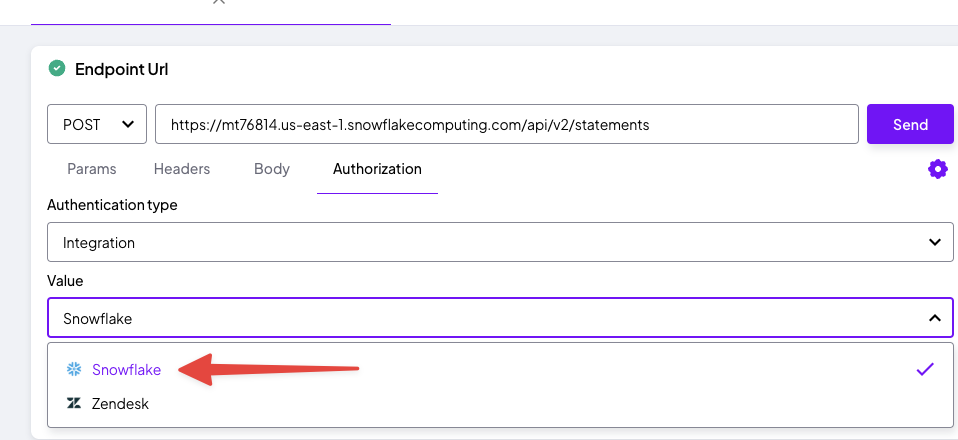Switch to the Params tab

click(92, 169)
